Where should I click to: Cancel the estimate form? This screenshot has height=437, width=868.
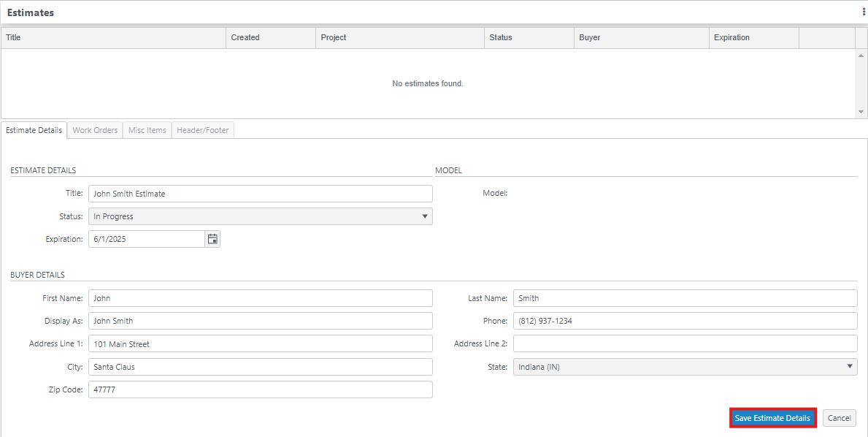840,418
